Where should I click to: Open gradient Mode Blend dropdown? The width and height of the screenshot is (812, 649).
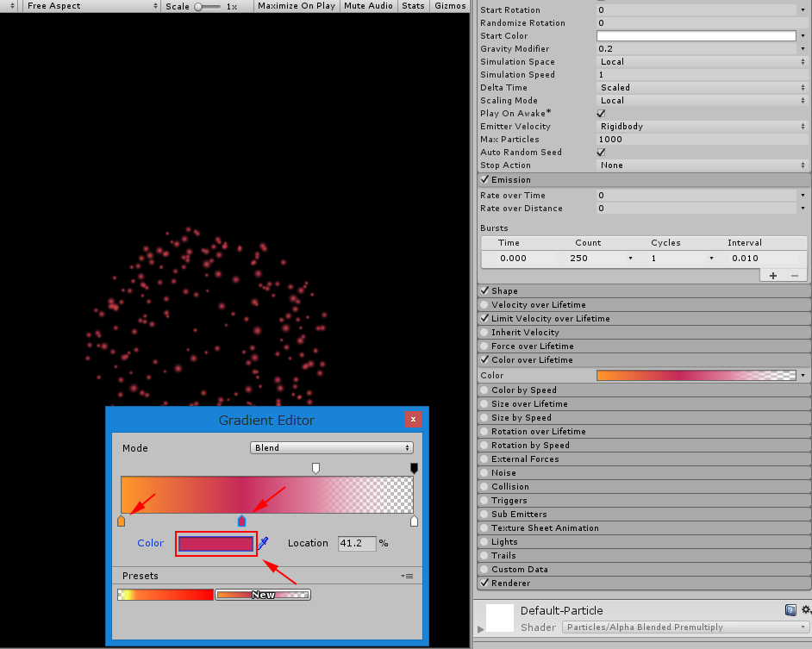pyautogui.click(x=331, y=447)
